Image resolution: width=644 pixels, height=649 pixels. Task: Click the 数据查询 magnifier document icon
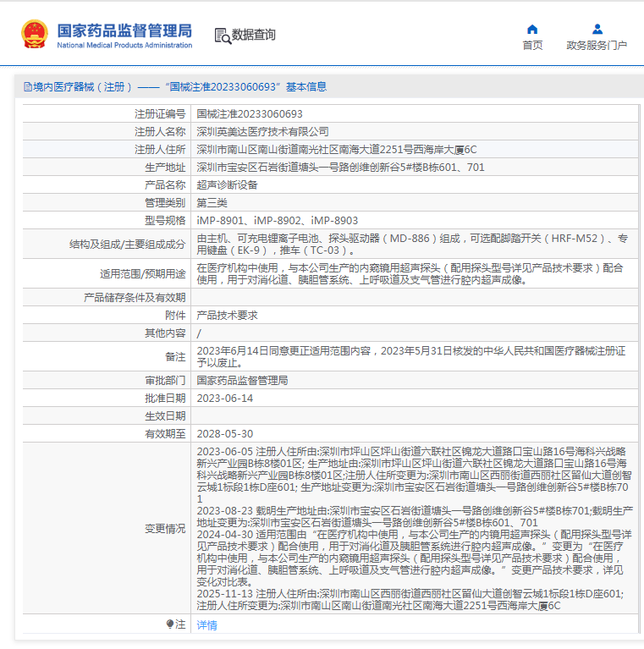[222, 36]
